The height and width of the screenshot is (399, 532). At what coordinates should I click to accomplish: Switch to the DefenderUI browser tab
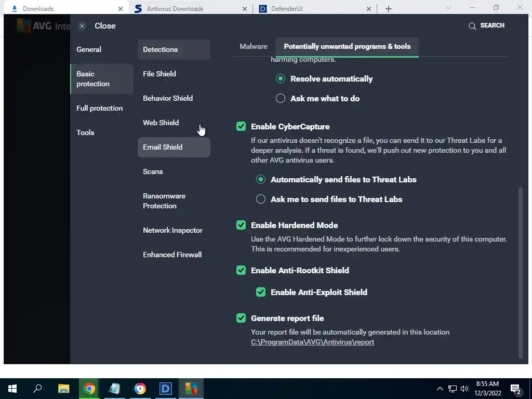click(314, 9)
